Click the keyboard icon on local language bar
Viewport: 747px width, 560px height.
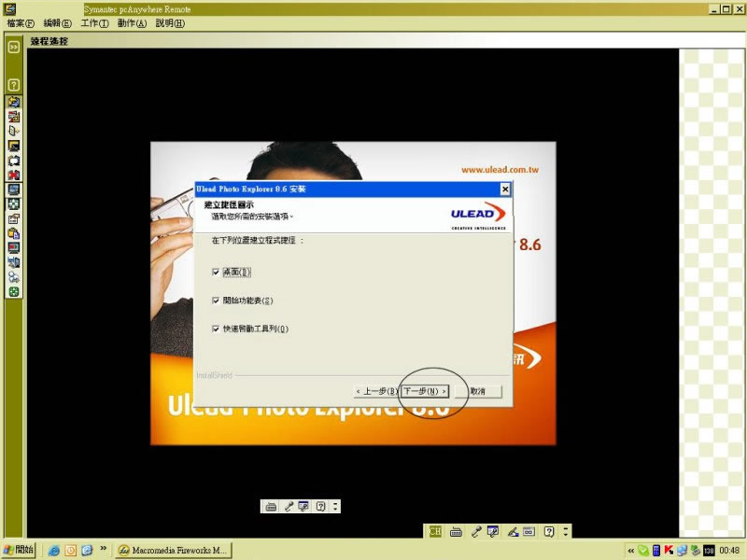[456, 531]
